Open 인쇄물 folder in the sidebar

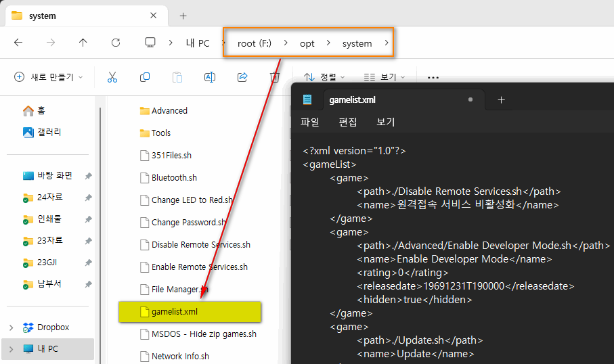click(x=42, y=219)
